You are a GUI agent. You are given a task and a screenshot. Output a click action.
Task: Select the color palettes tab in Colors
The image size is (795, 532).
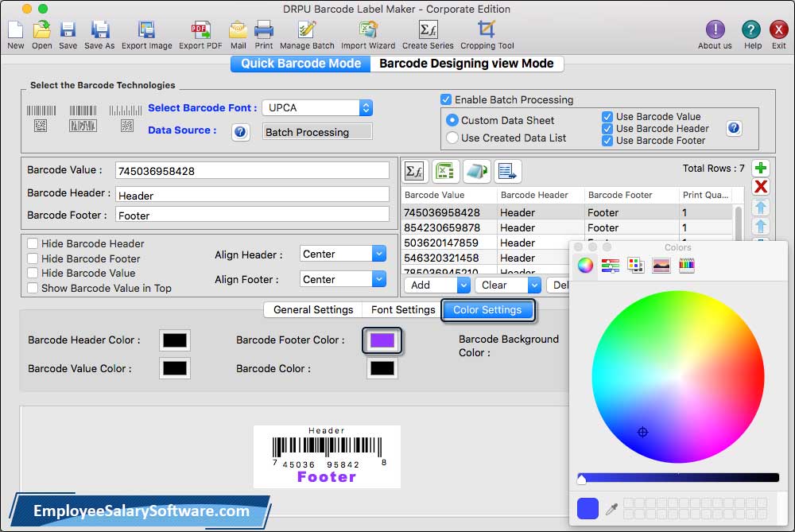(x=636, y=265)
